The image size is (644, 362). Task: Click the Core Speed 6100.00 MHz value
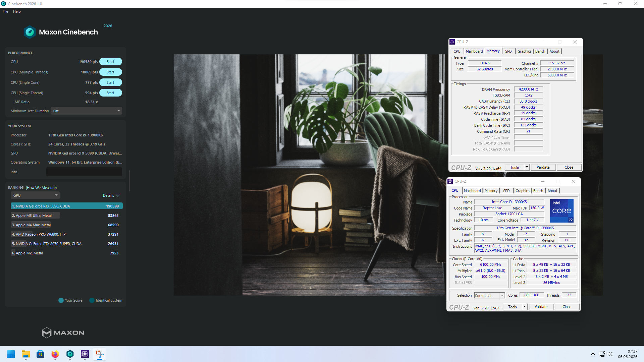(x=491, y=265)
